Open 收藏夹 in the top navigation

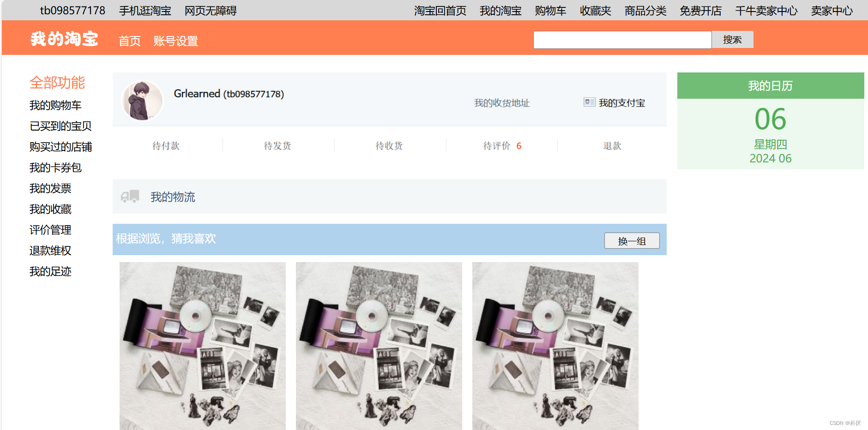click(x=595, y=11)
